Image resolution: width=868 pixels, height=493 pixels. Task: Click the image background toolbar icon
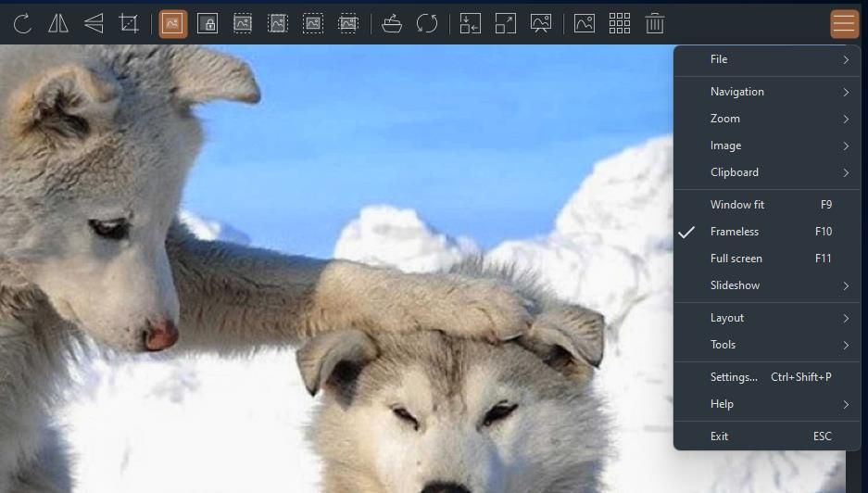(585, 24)
